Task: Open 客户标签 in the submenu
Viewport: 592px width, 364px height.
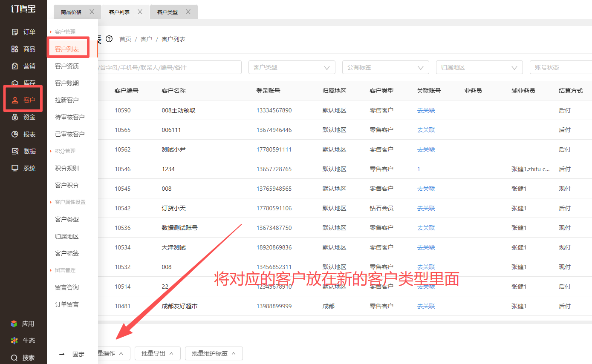Action: (x=67, y=253)
